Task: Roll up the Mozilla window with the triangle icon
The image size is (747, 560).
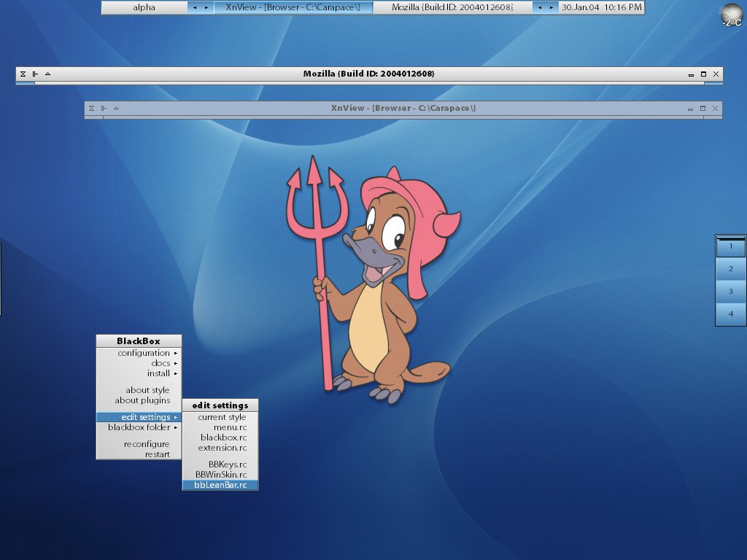Action: coord(47,74)
